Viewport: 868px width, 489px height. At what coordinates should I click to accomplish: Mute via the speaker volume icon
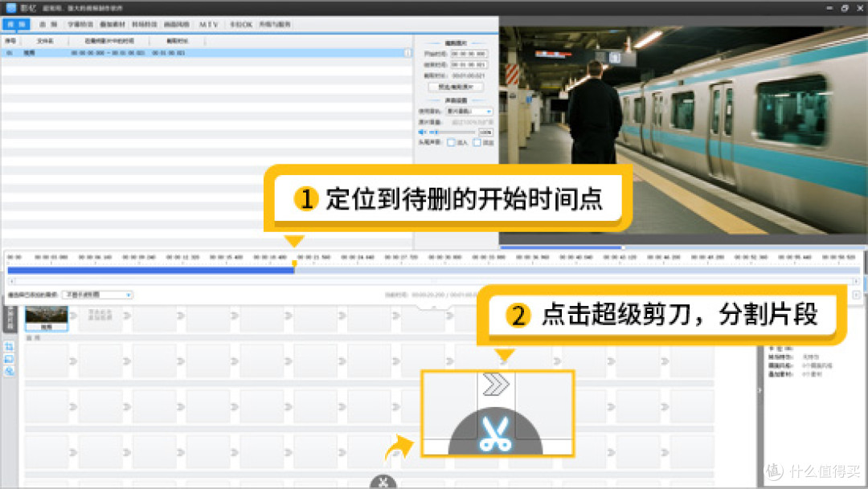(x=422, y=132)
